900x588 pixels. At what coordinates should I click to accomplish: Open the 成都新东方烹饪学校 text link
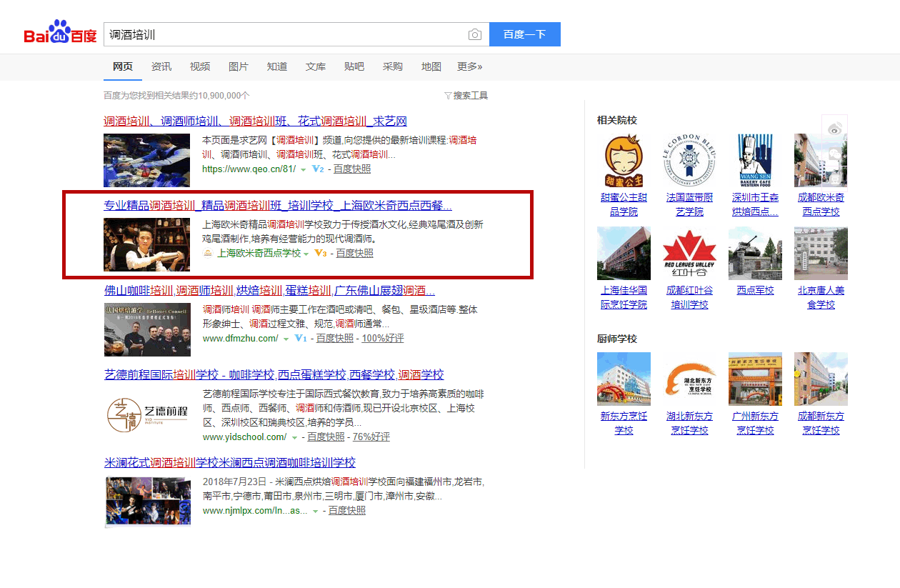pyautogui.click(x=821, y=423)
